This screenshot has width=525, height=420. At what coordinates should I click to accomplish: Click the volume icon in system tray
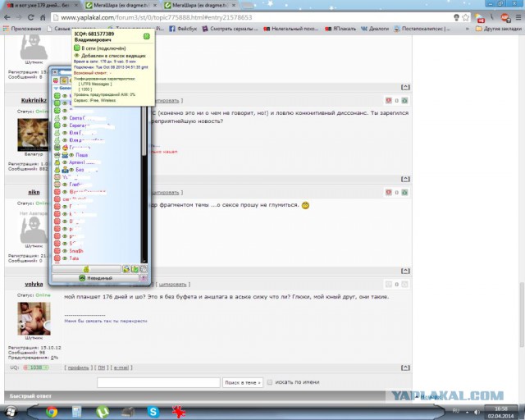(x=477, y=412)
